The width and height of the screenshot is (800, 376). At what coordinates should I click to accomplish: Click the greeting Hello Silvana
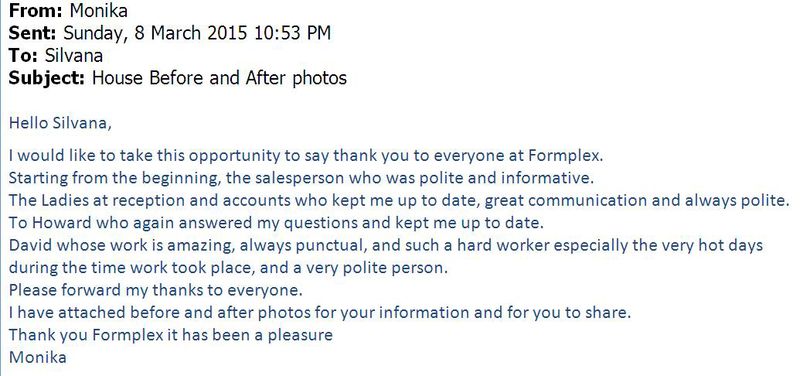(60, 123)
